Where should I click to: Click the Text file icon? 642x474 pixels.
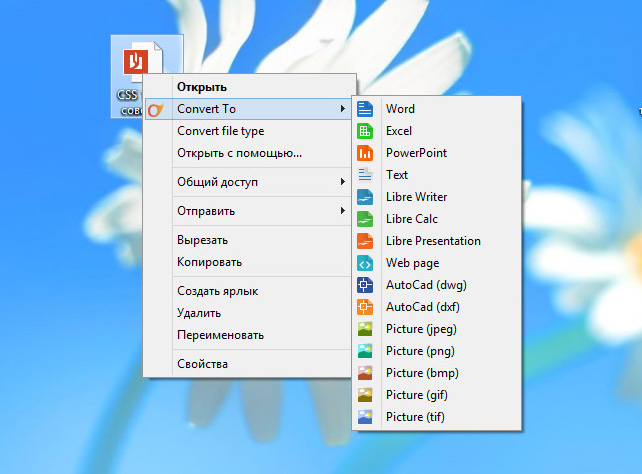point(365,175)
